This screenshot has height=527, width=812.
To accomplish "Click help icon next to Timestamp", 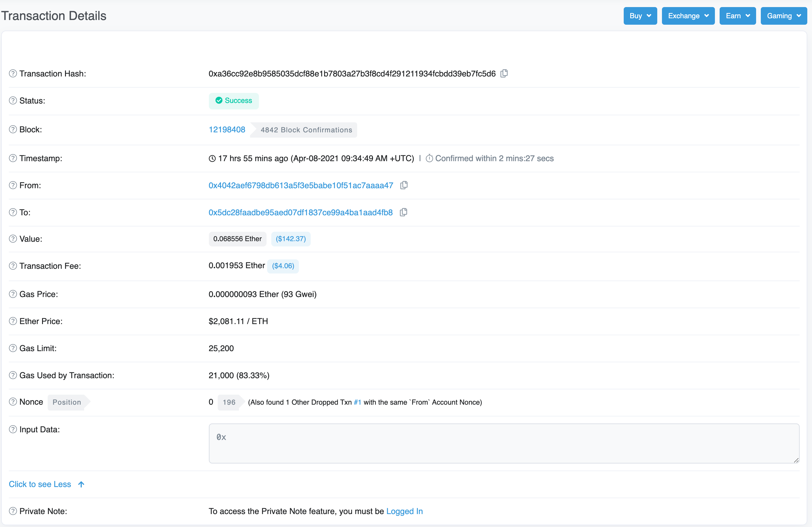I will click(x=13, y=158).
